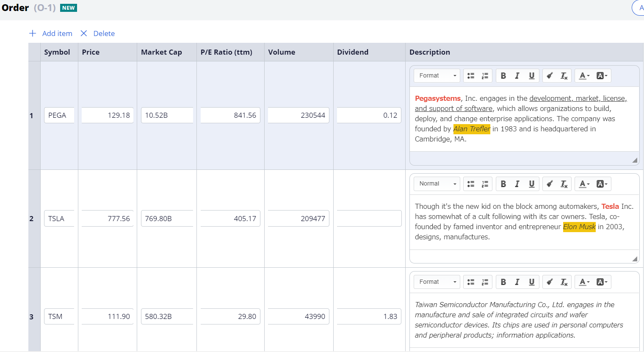
Task: Toggle bold in TSLA description editor
Action: 503,184
